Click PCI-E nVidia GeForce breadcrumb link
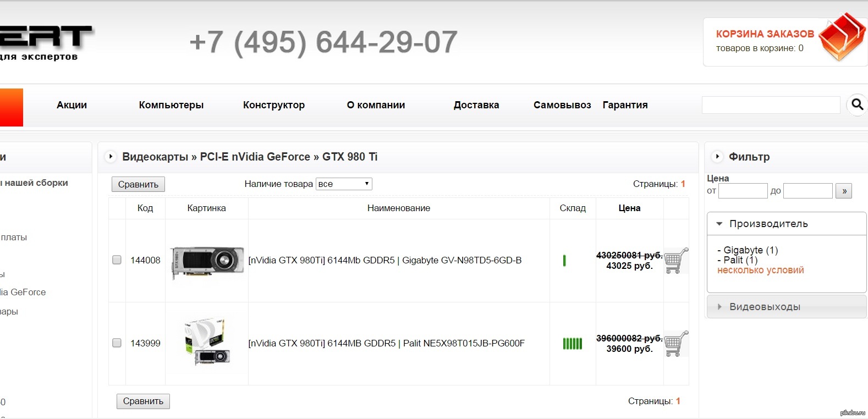This screenshot has width=868, height=419. click(x=255, y=157)
